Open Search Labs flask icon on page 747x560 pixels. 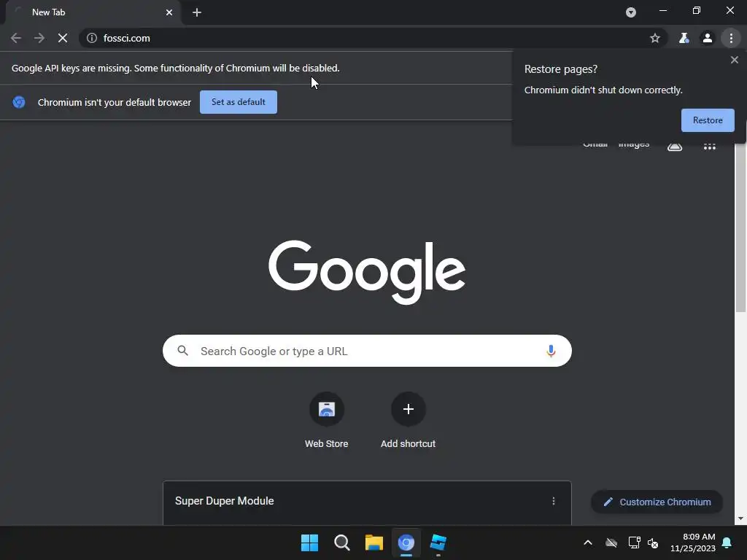[675, 146]
